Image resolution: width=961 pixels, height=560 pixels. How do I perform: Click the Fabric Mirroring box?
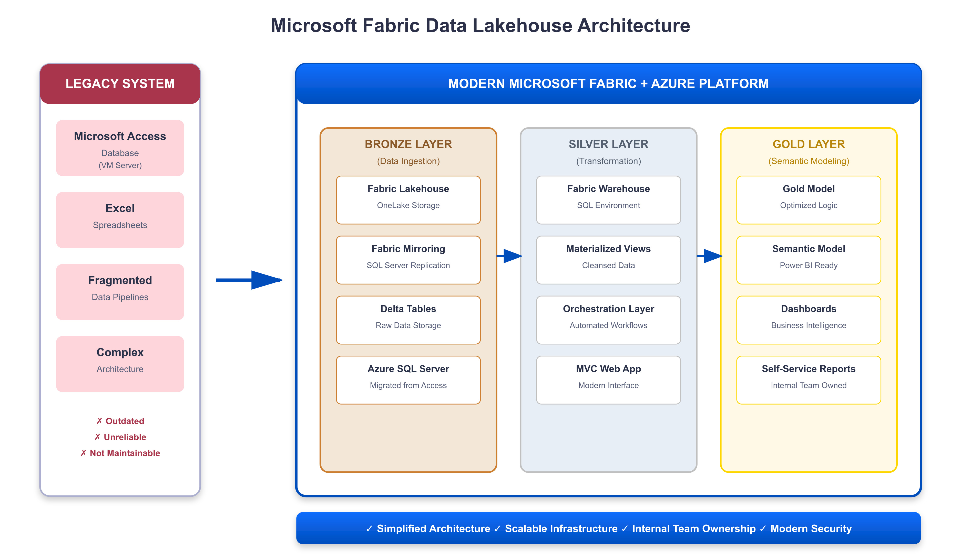pyautogui.click(x=408, y=260)
